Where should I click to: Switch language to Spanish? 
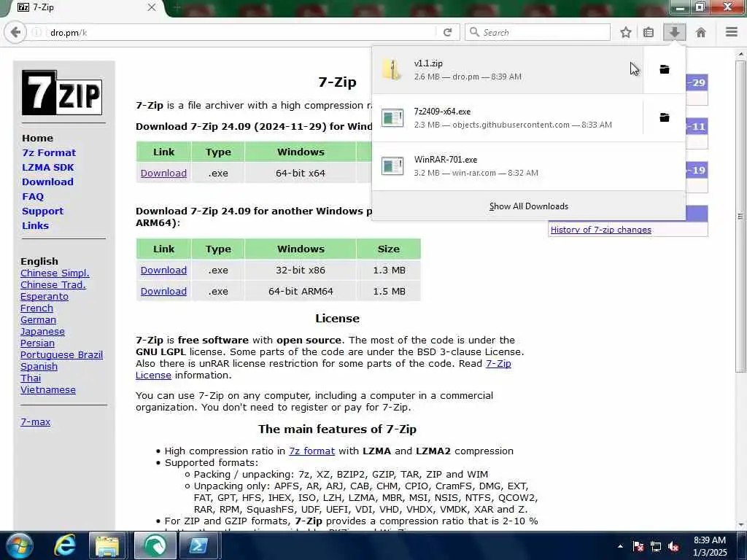click(39, 367)
